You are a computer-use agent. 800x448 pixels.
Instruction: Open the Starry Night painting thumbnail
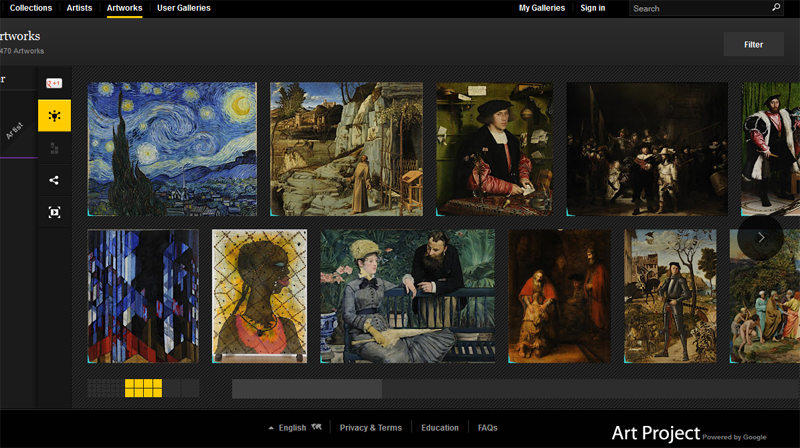point(172,148)
